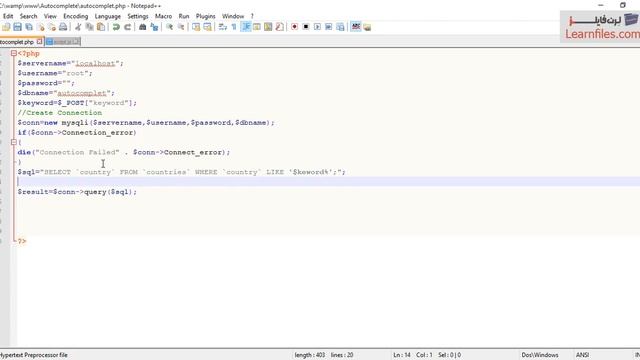Open the Macro menu
640x360 pixels.
point(163,16)
